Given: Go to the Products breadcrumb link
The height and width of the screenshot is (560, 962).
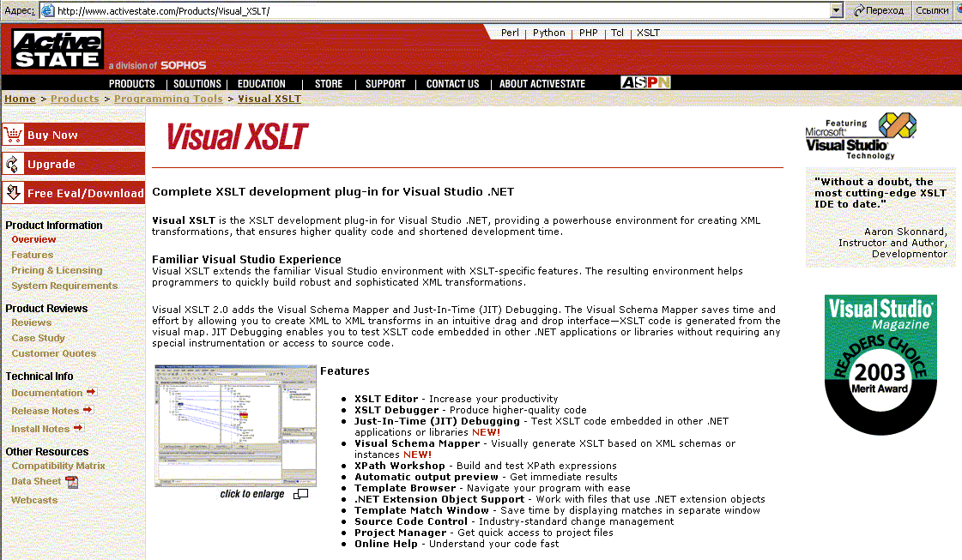Looking at the screenshot, I should pyautogui.click(x=75, y=99).
